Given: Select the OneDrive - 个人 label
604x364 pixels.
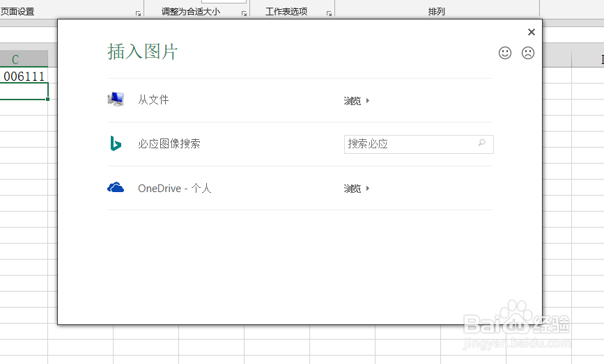Looking at the screenshot, I should pos(174,188).
